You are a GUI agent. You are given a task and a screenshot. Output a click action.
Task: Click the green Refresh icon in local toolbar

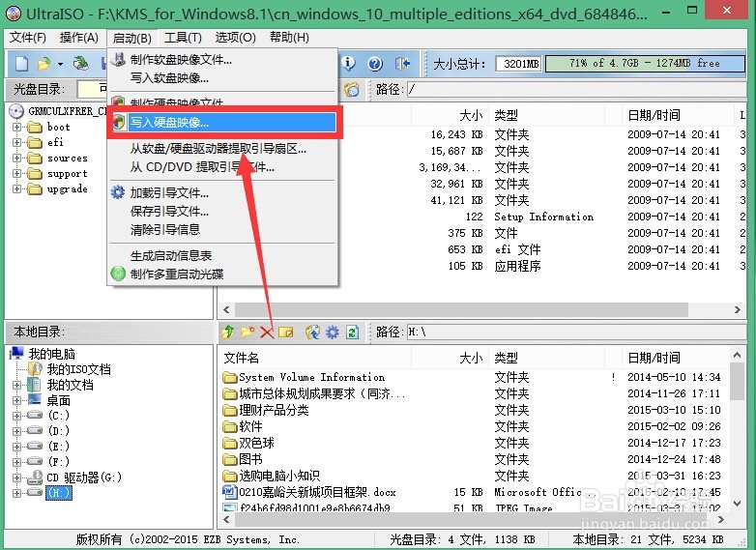pos(352,332)
